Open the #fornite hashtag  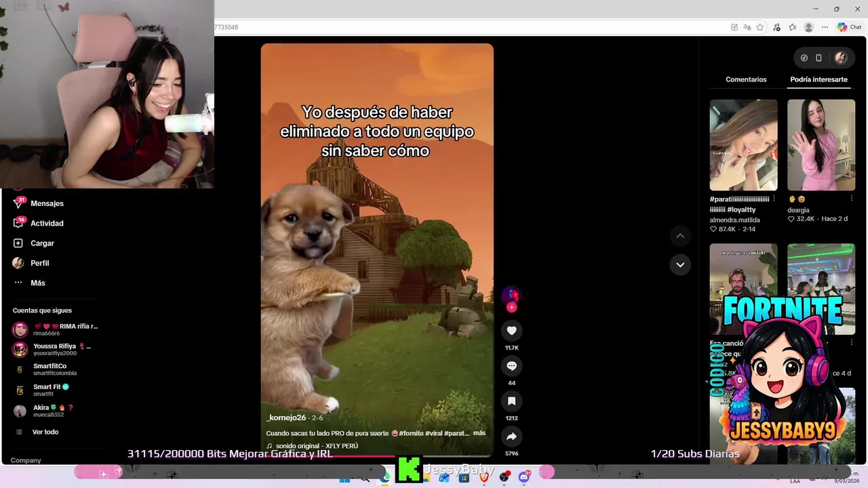(x=412, y=433)
